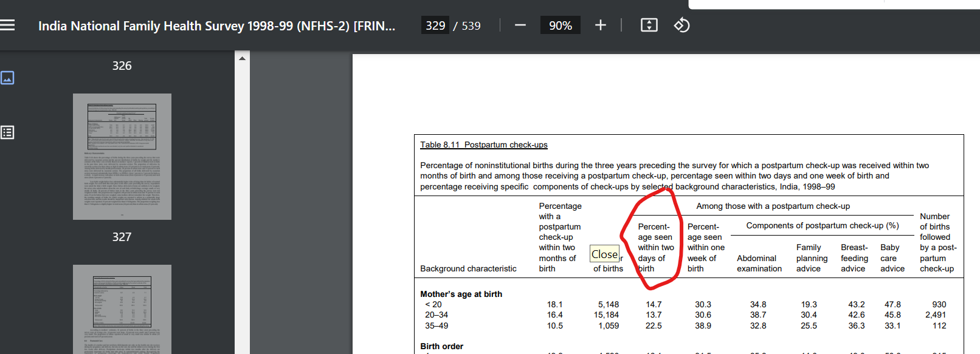
Task: Click the zoom in plus icon
Action: tap(600, 26)
